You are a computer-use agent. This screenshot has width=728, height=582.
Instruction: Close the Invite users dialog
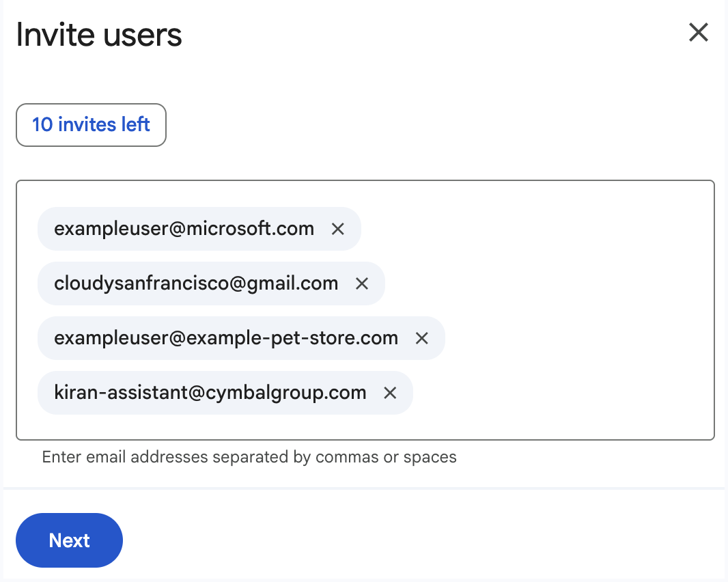(698, 33)
